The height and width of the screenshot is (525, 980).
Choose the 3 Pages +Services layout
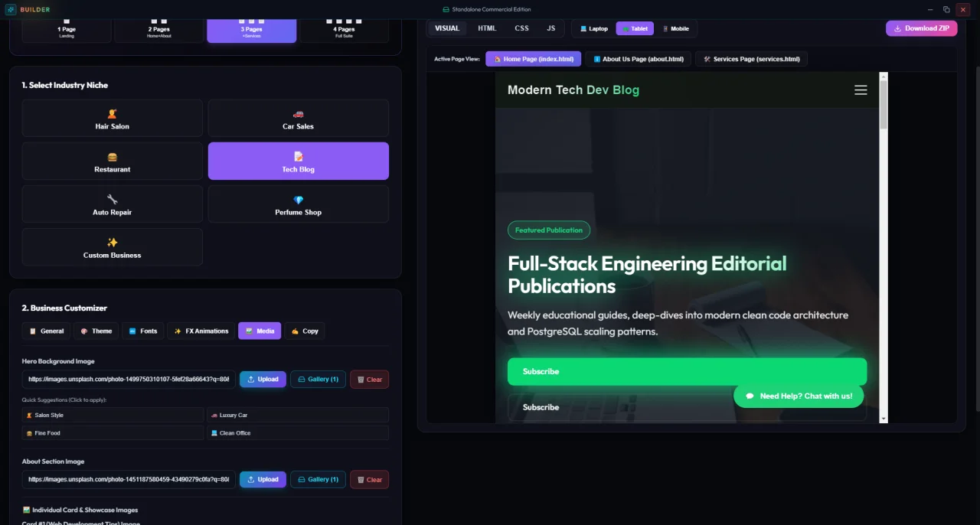click(251, 31)
